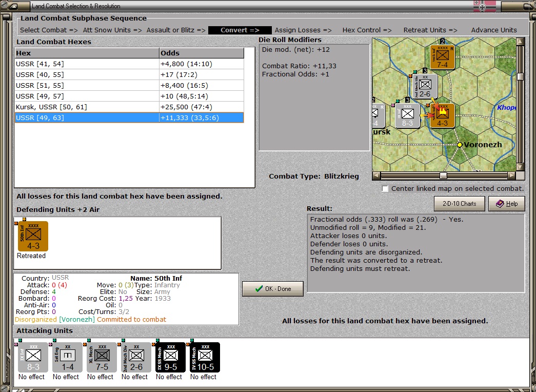Screen dimensions: 536x392
Task: Sort by the Odds column header
Action: [x=202, y=53]
